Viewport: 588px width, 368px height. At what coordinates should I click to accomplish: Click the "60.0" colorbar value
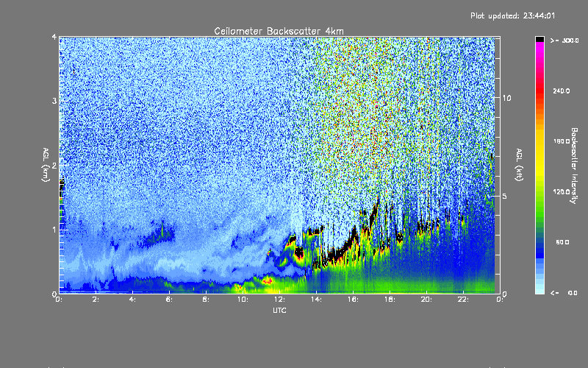(562, 242)
